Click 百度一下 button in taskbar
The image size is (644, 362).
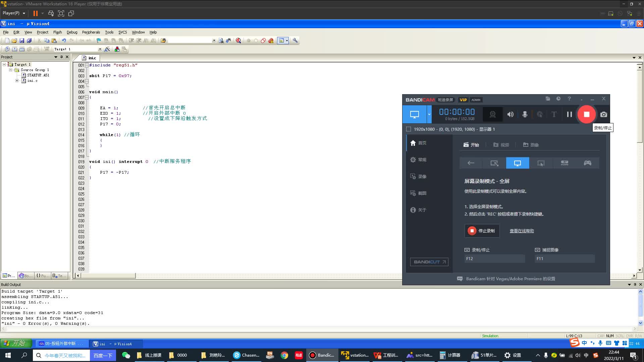coord(103,355)
